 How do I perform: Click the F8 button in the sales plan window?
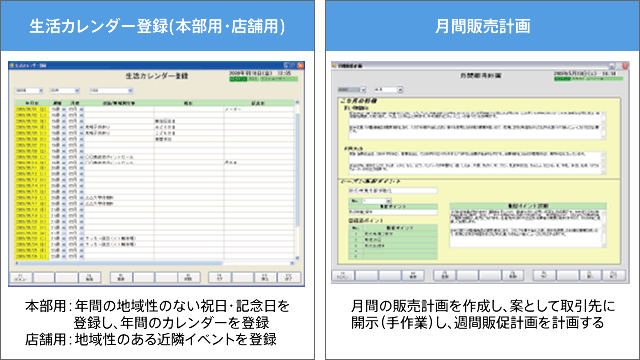[513, 276]
